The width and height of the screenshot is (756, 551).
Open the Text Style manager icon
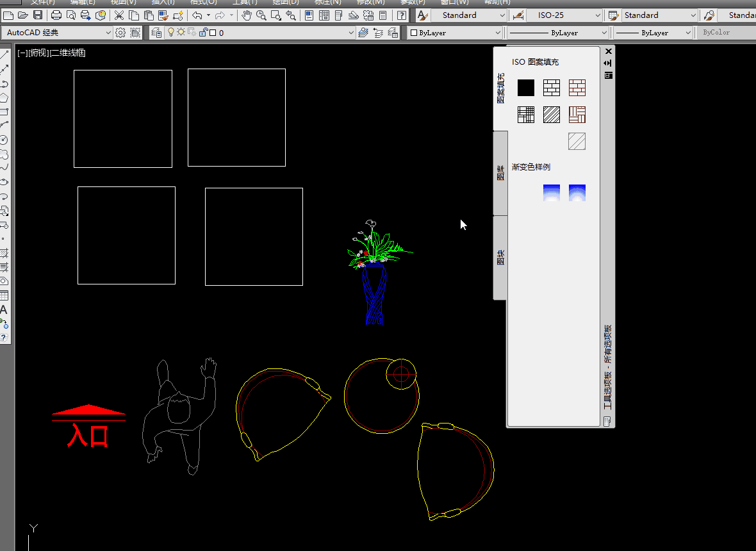[x=422, y=15]
